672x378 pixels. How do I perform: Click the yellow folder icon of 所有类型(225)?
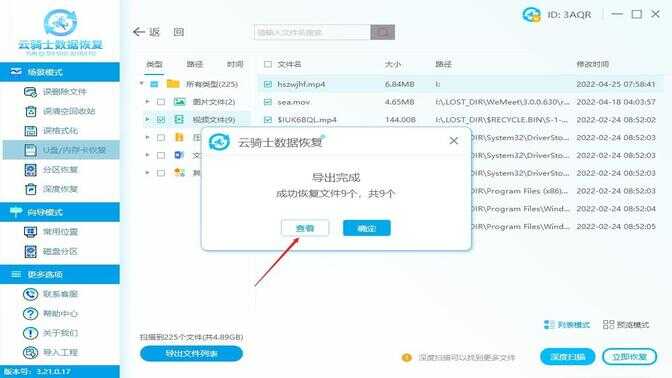173,84
